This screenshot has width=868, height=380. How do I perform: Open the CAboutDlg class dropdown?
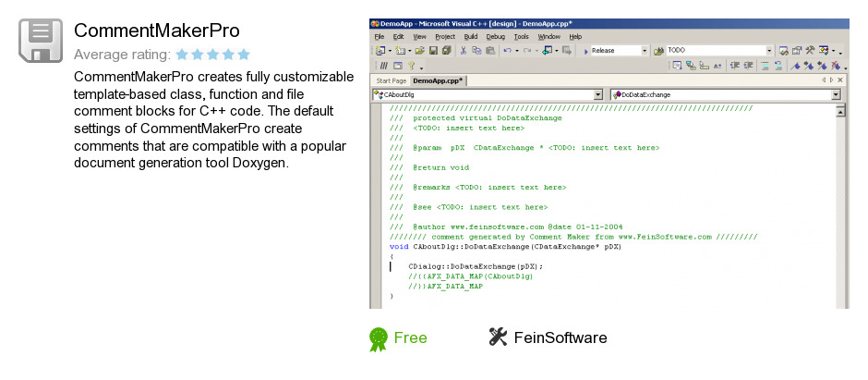click(x=597, y=94)
